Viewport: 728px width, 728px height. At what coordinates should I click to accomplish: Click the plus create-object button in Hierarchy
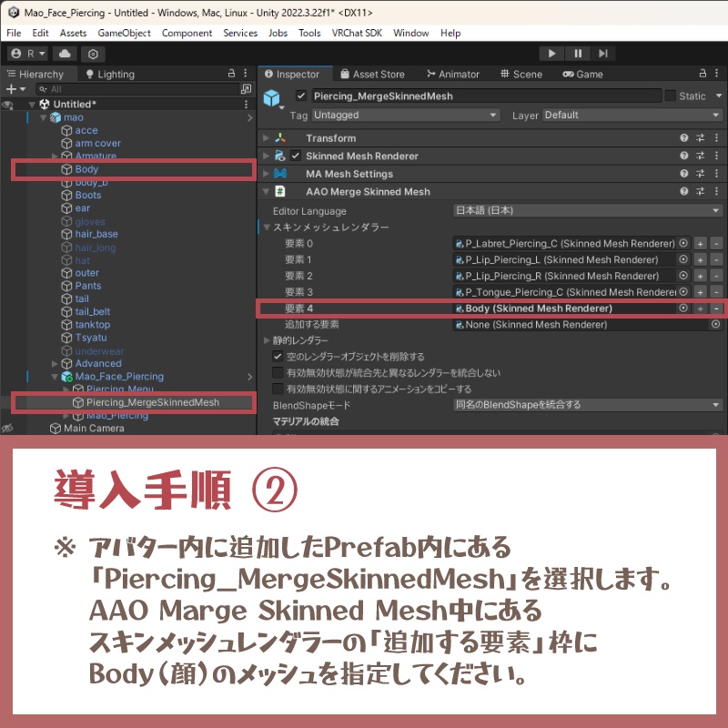coord(15,89)
